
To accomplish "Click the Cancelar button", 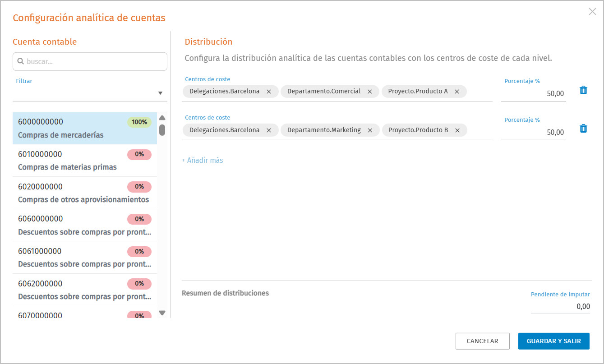I will click(483, 341).
